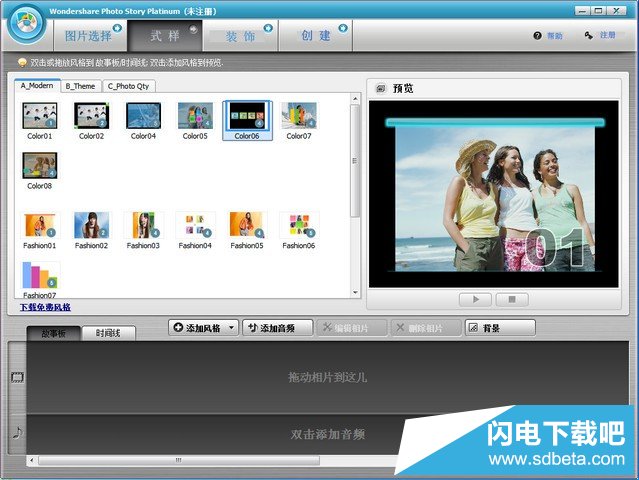This screenshot has width=639, height=480.
Task: Open the 式样 step tab
Action: (x=165, y=36)
